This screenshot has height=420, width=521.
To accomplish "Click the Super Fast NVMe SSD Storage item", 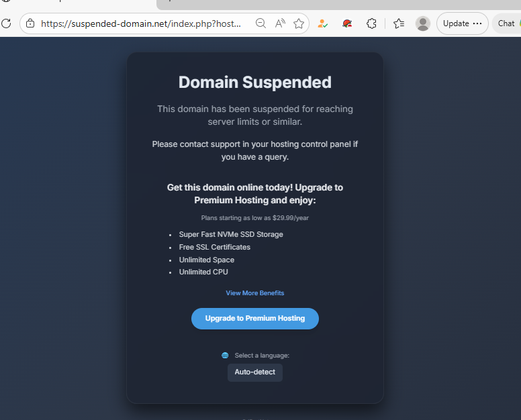I will (231, 235).
